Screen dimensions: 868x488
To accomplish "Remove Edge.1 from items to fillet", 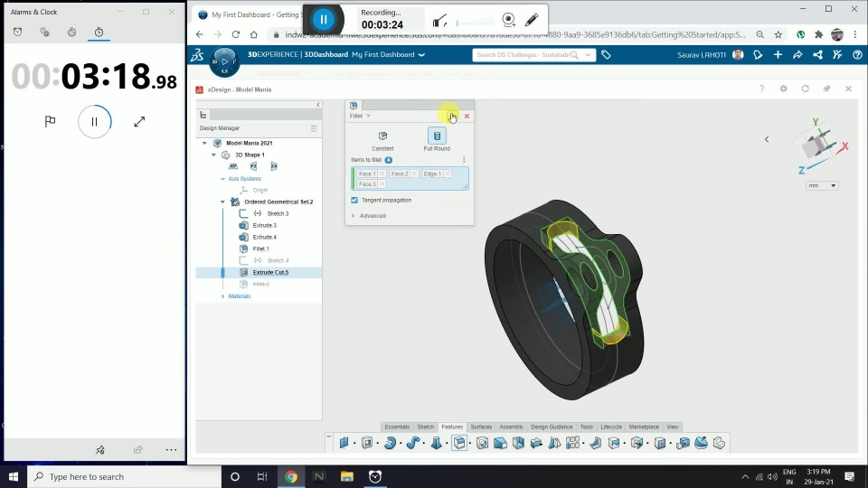I will pos(448,174).
